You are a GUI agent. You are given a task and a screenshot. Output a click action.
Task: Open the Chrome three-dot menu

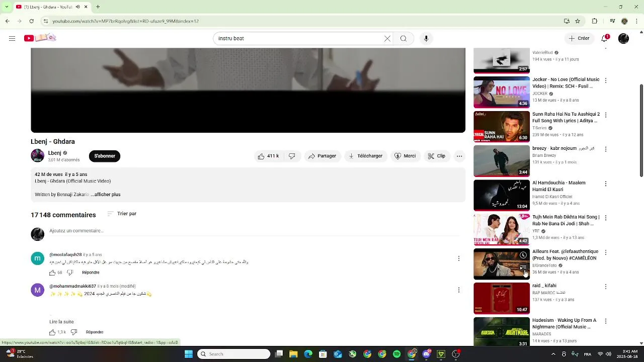[637, 21]
